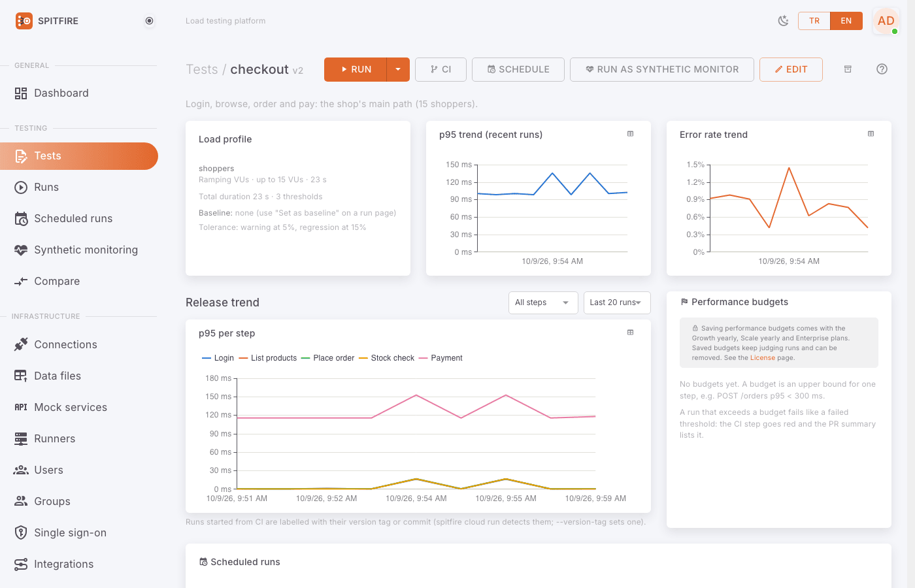Click the Compare arrows icon
Viewport: 915px width, 588px height.
(21, 282)
